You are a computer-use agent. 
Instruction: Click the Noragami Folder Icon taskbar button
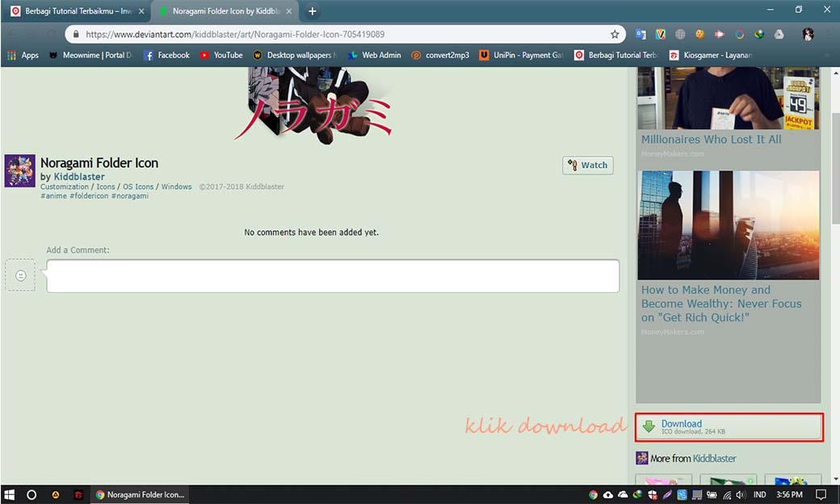[x=139, y=495]
